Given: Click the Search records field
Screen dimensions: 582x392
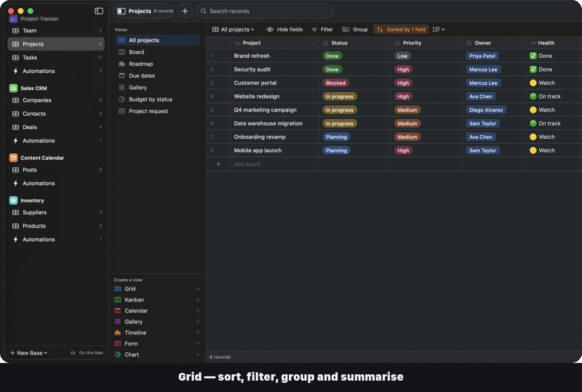Looking at the screenshot, I should 265,11.
